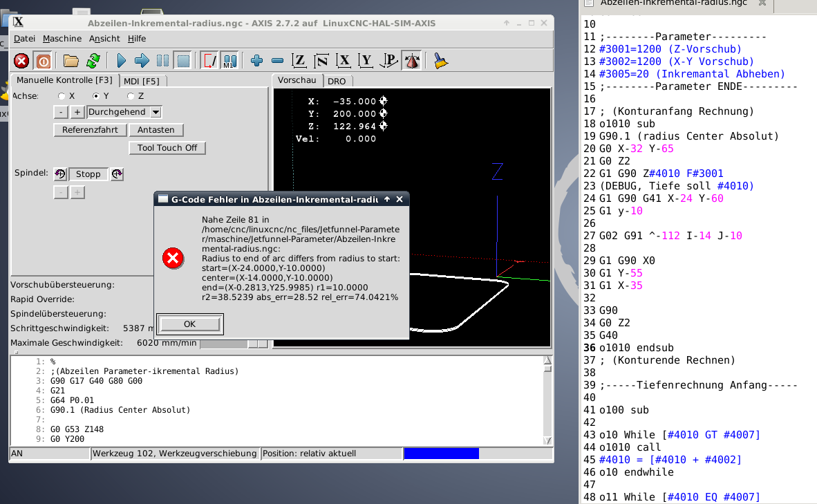817x504 pixels.
Task: Open the Durchgehend jog increment dropdown
Action: click(156, 112)
